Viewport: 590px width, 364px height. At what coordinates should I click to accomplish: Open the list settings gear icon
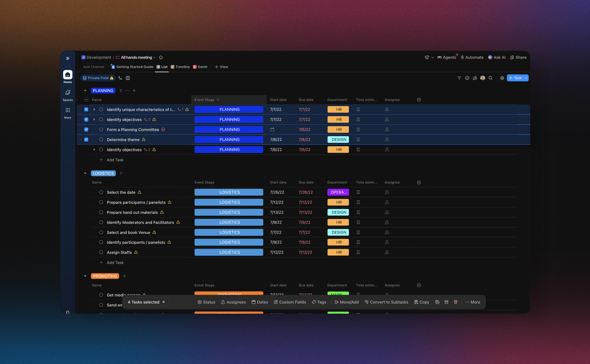pos(502,78)
